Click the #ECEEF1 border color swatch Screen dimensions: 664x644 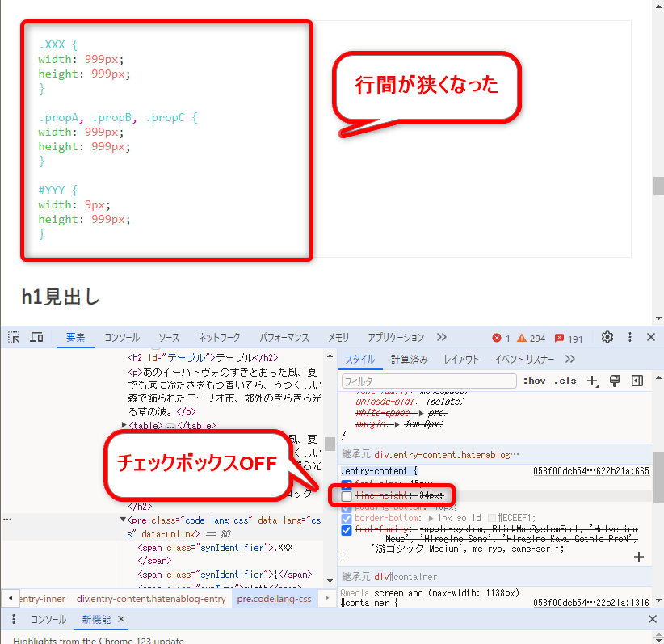tap(492, 518)
